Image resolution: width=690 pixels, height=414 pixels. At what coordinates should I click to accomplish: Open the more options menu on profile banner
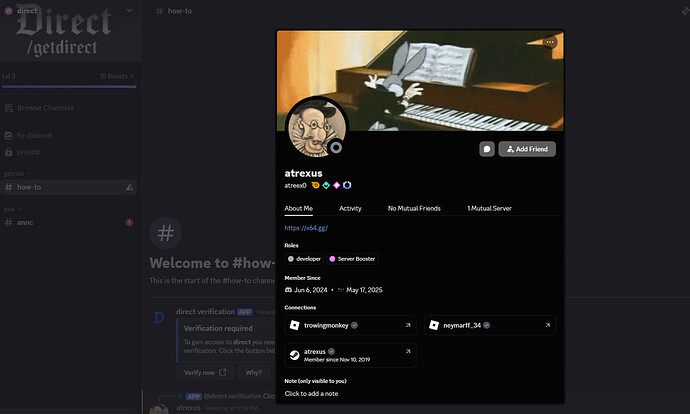click(549, 42)
